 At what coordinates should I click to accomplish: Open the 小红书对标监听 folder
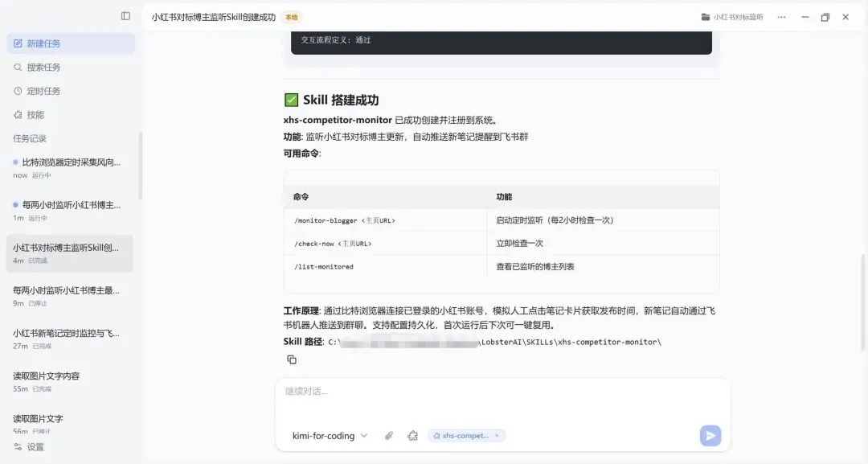pos(732,17)
